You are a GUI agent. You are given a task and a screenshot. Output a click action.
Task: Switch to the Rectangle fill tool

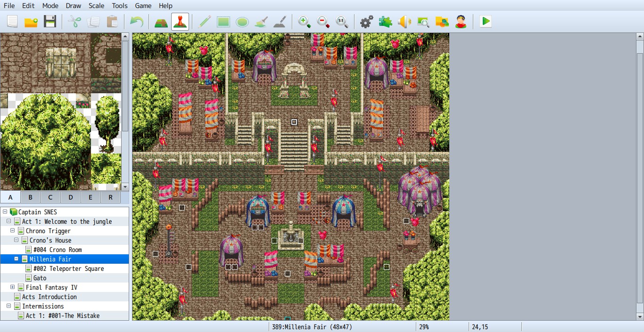pyautogui.click(x=223, y=22)
